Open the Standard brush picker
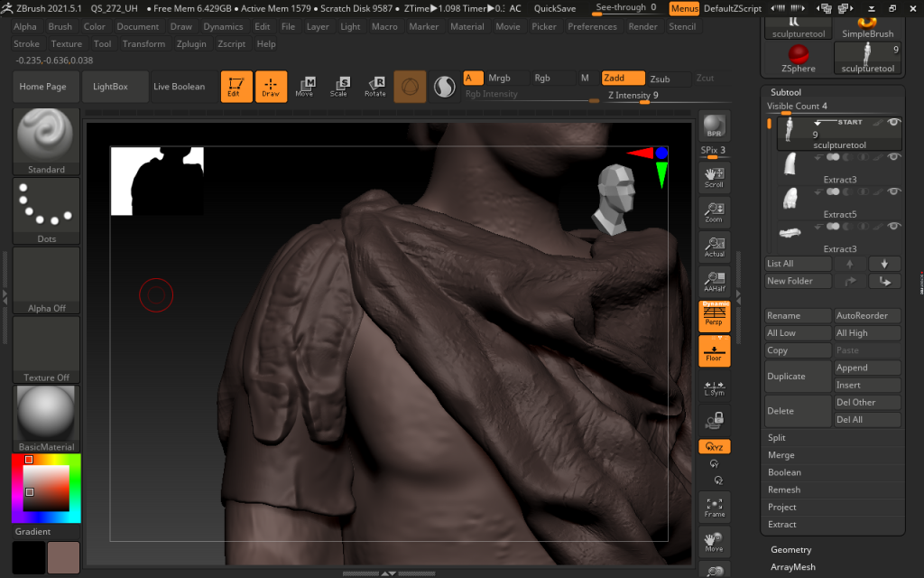The image size is (924, 578). pos(46,142)
